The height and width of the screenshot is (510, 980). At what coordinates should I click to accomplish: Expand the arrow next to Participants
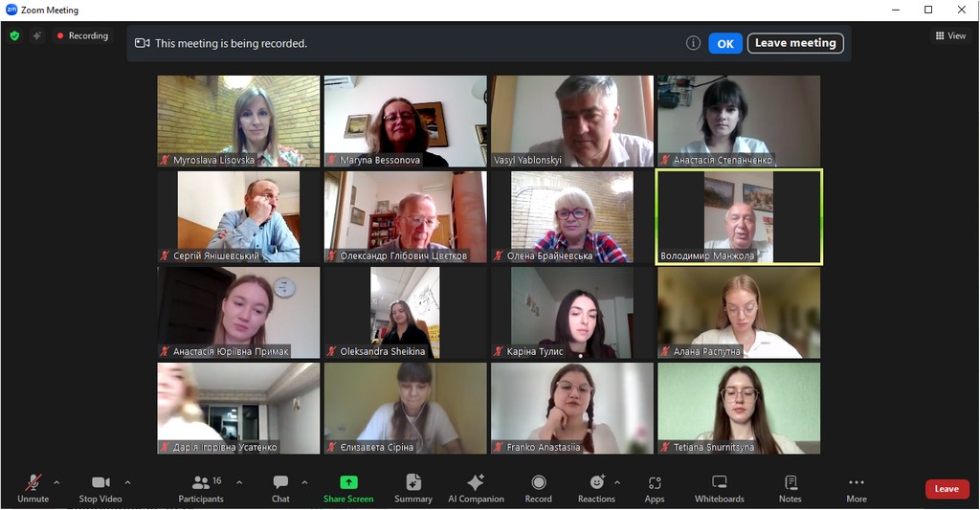(239, 482)
